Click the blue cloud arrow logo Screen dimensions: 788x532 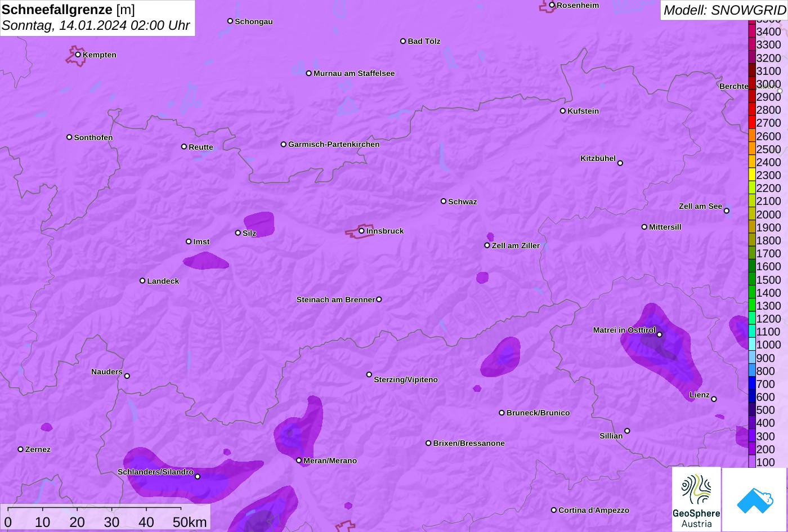tap(755, 499)
